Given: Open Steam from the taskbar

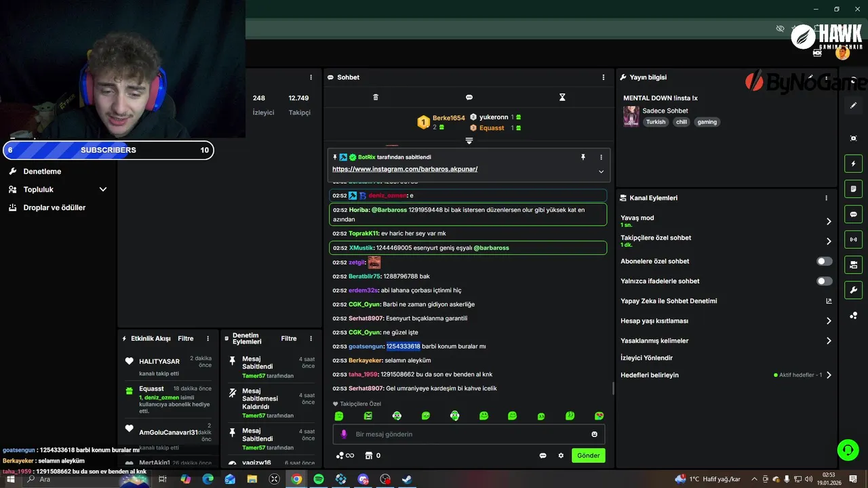Looking at the screenshot, I should (x=407, y=479).
